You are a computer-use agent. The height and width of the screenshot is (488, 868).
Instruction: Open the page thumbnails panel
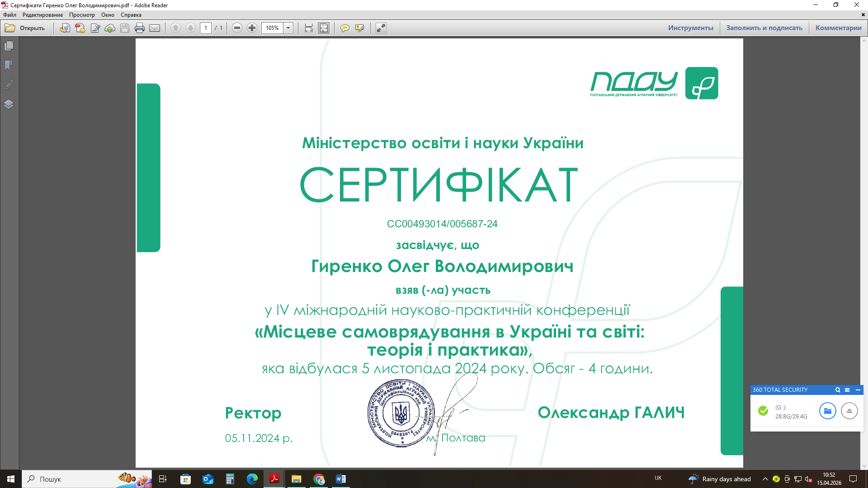point(9,46)
